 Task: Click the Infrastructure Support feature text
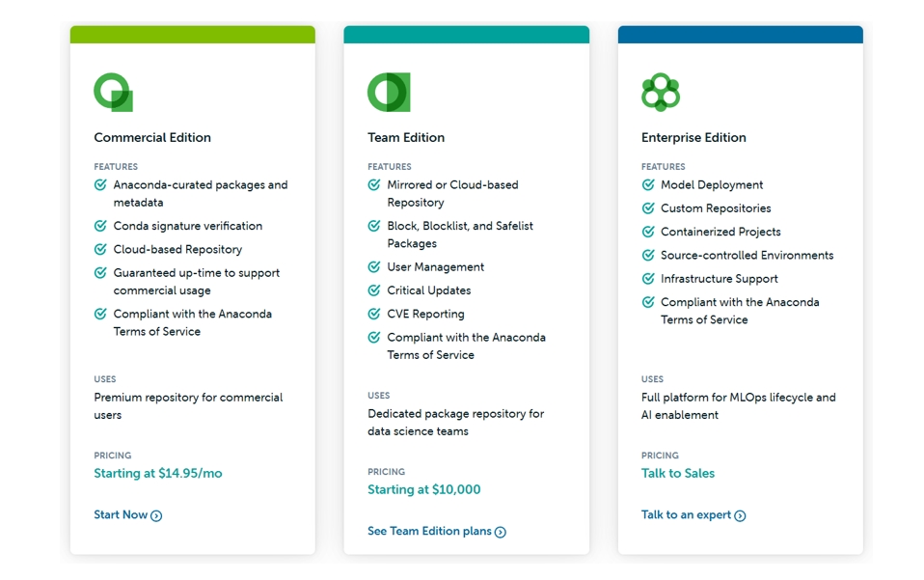click(720, 279)
